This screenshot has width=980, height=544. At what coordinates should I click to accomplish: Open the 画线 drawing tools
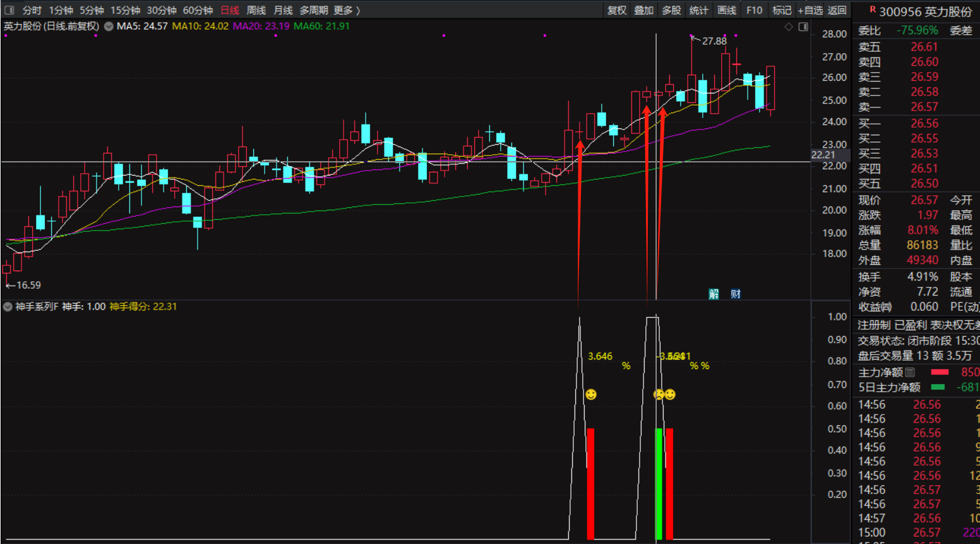[x=727, y=10]
